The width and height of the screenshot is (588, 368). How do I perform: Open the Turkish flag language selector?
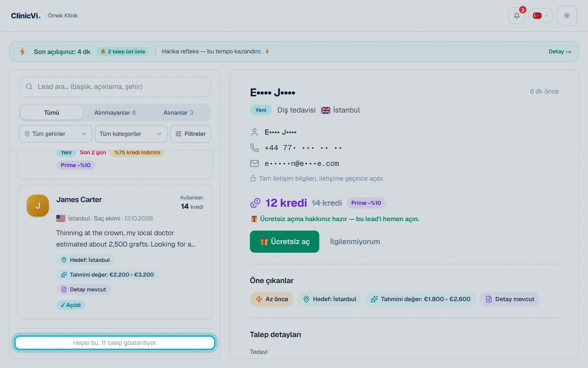pyautogui.click(x=541, y=16)
